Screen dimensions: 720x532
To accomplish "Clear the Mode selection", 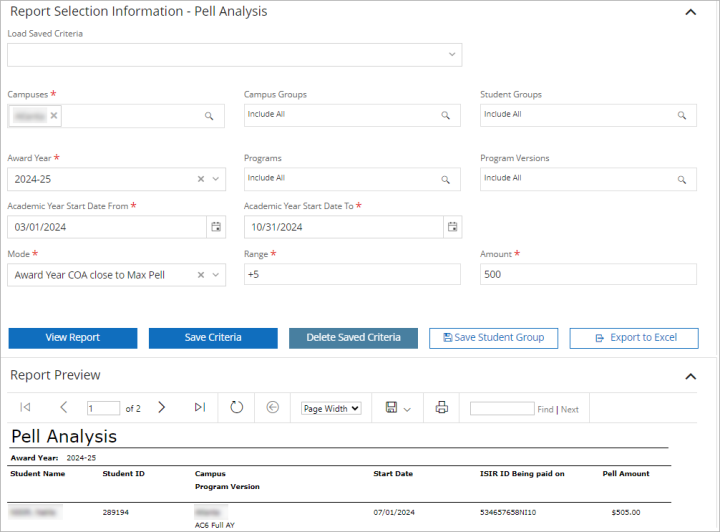I will tap(201, 275).
